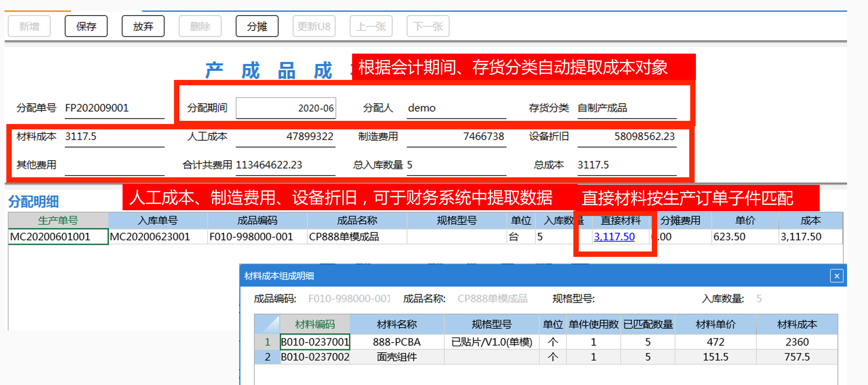
Task: Select row 2 header in material grid
Action: tap(267, 357)
